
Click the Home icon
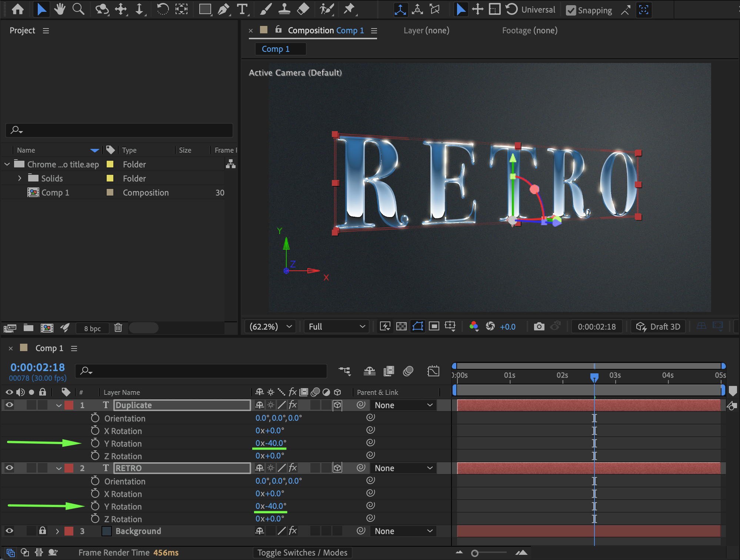[18, 9]
